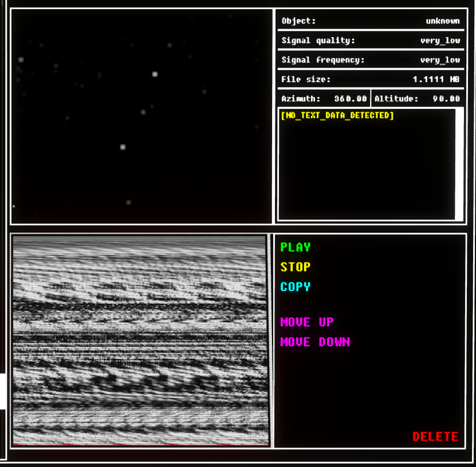Click the white scrollbar of the text data box
The height and width of the screenshot is (467, 476).
pos(459,164)
